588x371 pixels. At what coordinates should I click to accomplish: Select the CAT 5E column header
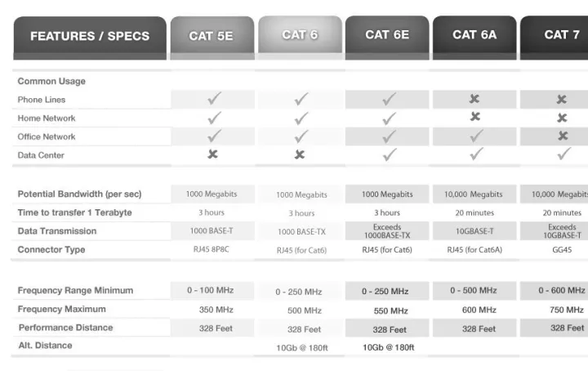pos(212,36)
